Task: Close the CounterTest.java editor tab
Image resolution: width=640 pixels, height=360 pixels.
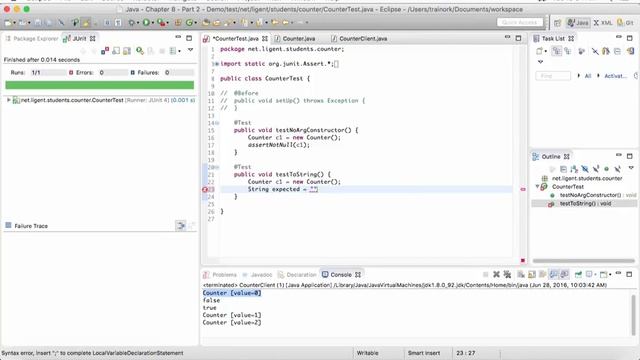Action: (265, 38)
